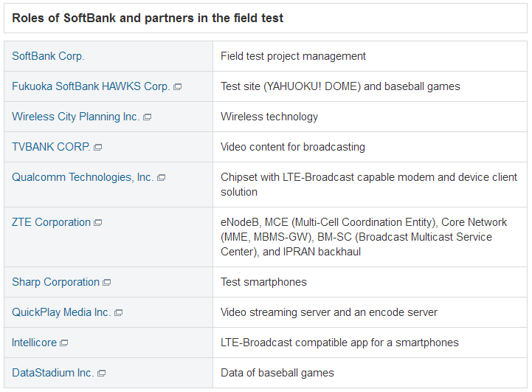Follow the QuickPlay Media Inc. link
The image size is (532, 392).
[x=61, y=312]
